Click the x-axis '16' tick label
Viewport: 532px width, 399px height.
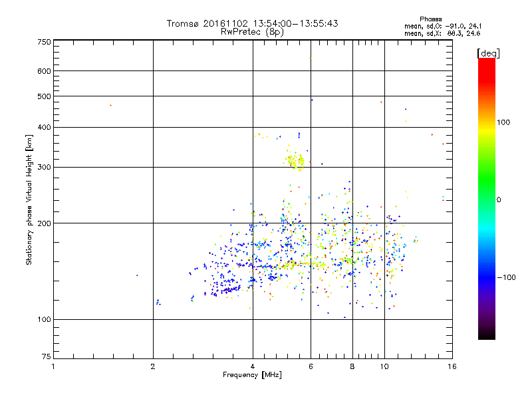452,366
